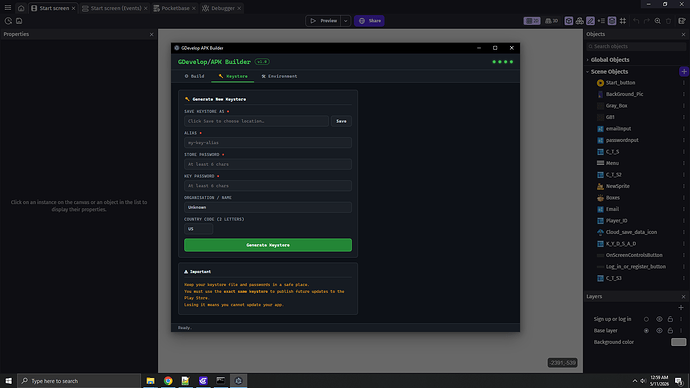Open the options menu for Start_button object
Image resolution: width=690 pixels, height=388 pixels.
(683, 83)
